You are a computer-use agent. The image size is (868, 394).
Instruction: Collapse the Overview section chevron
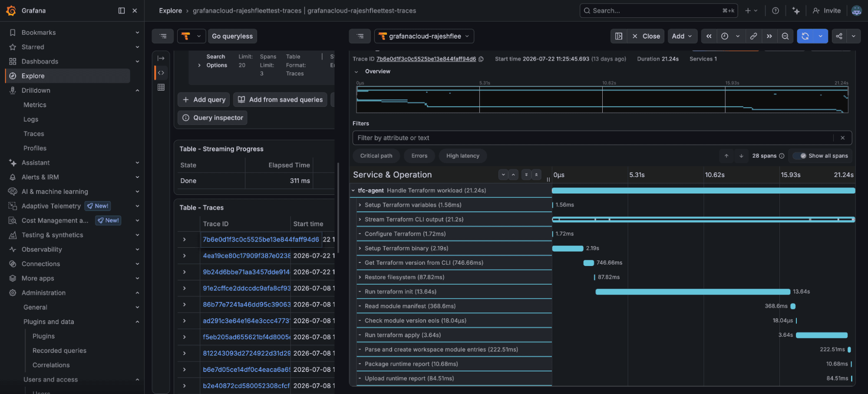coord(356,72)
